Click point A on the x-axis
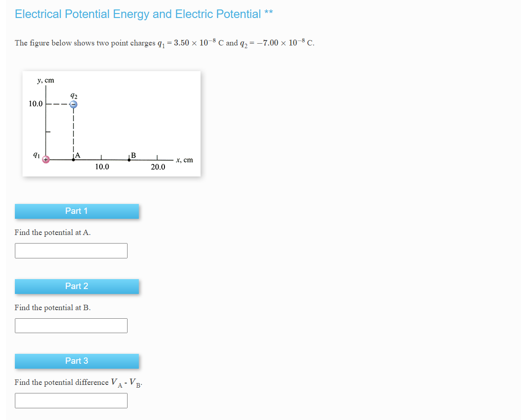521x420 pixels. pyautogui.click(x=73, y=159)
